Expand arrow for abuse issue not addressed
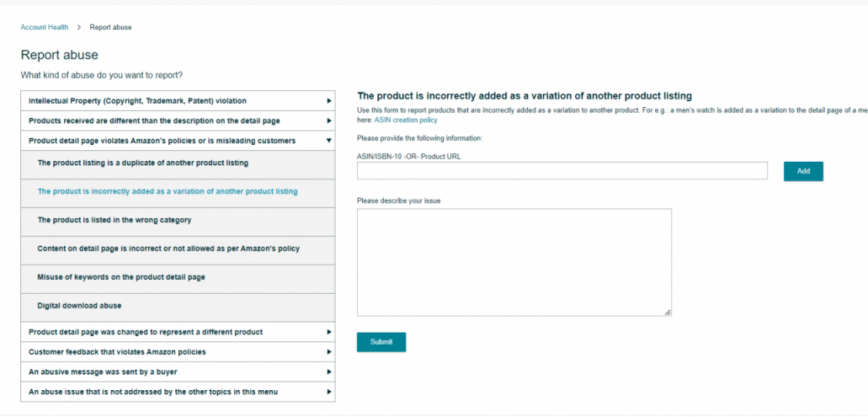Image resolution: width=868 pixels, height=417 pixels. click(x=329, y=392)
